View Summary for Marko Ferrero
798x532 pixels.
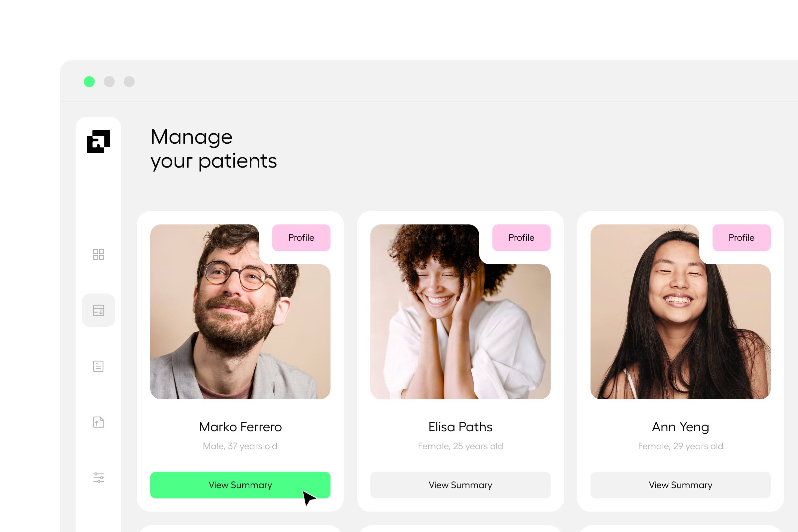click(240, 485)
